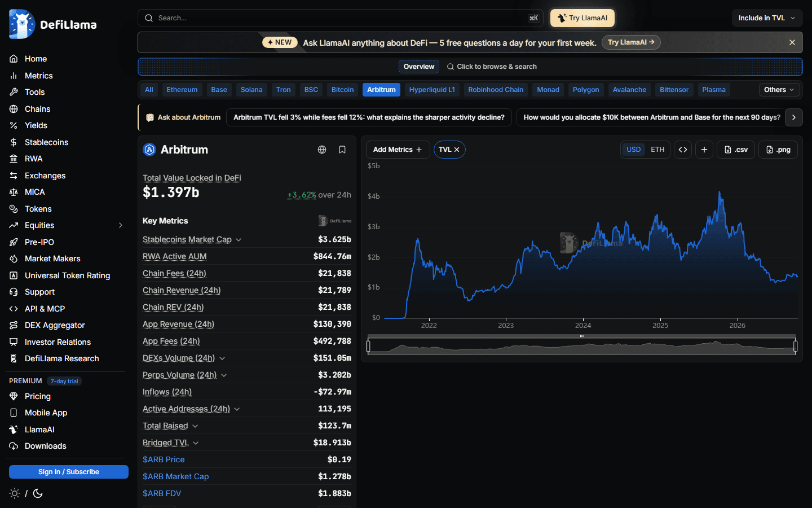Image resolution: width=812 pixels, height=508 pixels.
Task: Expand Active Addresses (24h) row
Action: 237,409
